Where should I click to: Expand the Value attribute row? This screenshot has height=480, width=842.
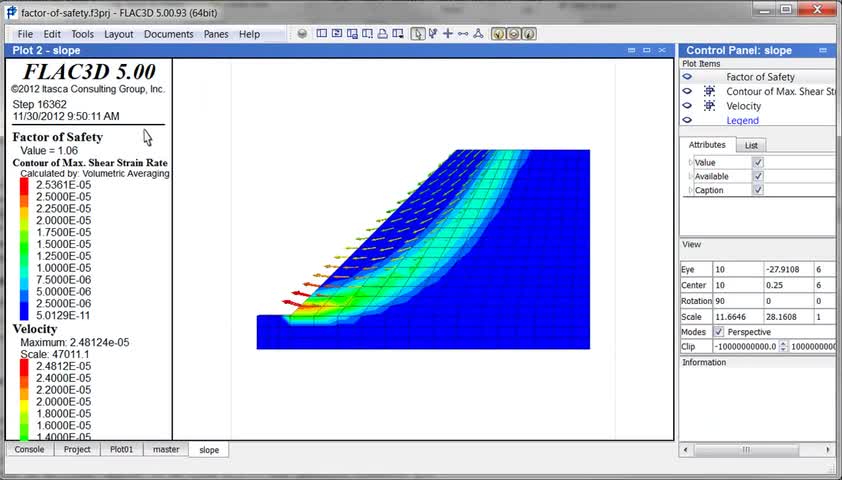691,162
